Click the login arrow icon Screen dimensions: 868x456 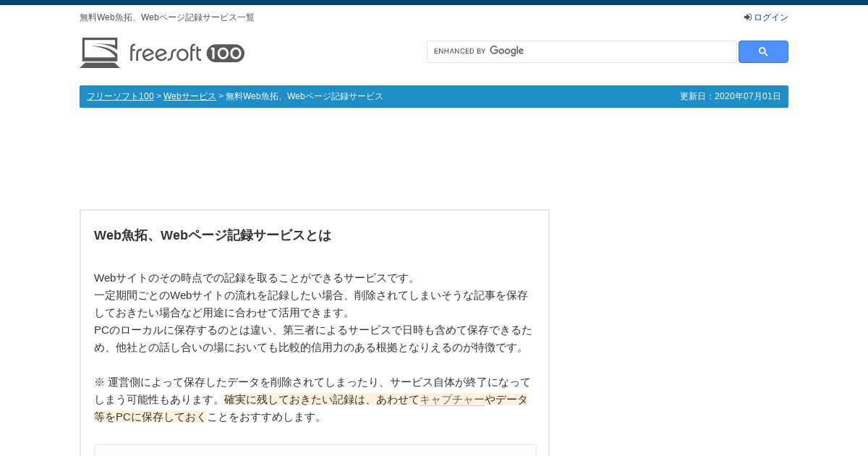(748, 17)
